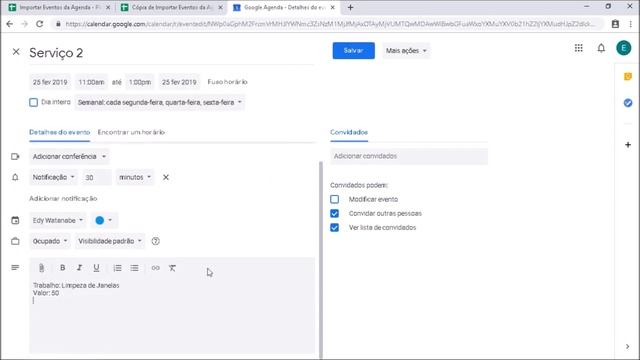This screenshot has width=640, height=360.
Task: Open the weekly recurrence dropdown
Action: click(x=160, y=102)
